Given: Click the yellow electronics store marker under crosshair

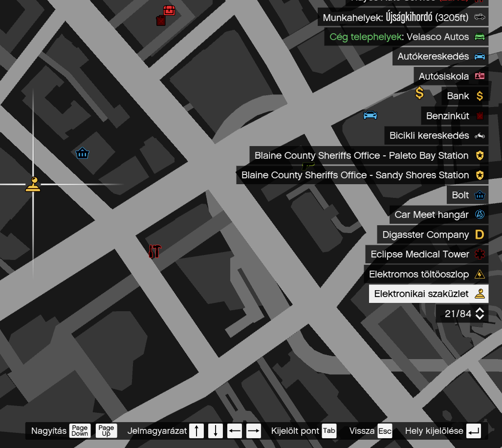Looking at the screenshot, I should [33, 184].
